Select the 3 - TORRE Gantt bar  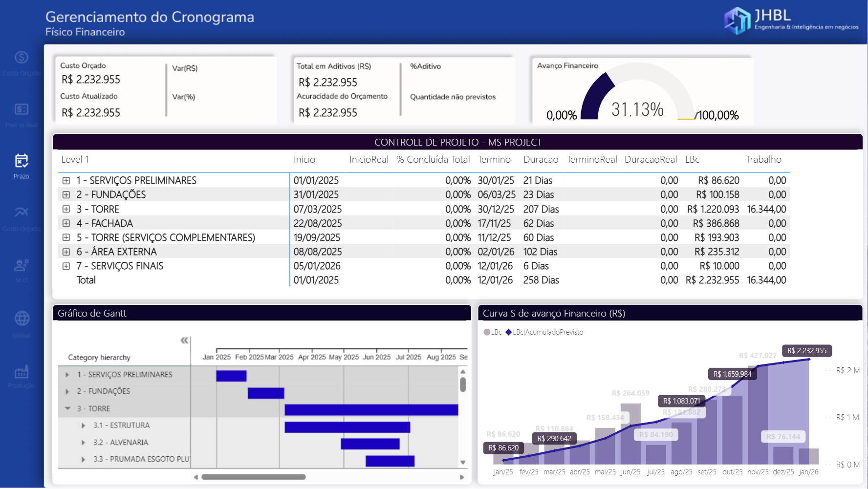click(x=371, y=410)
